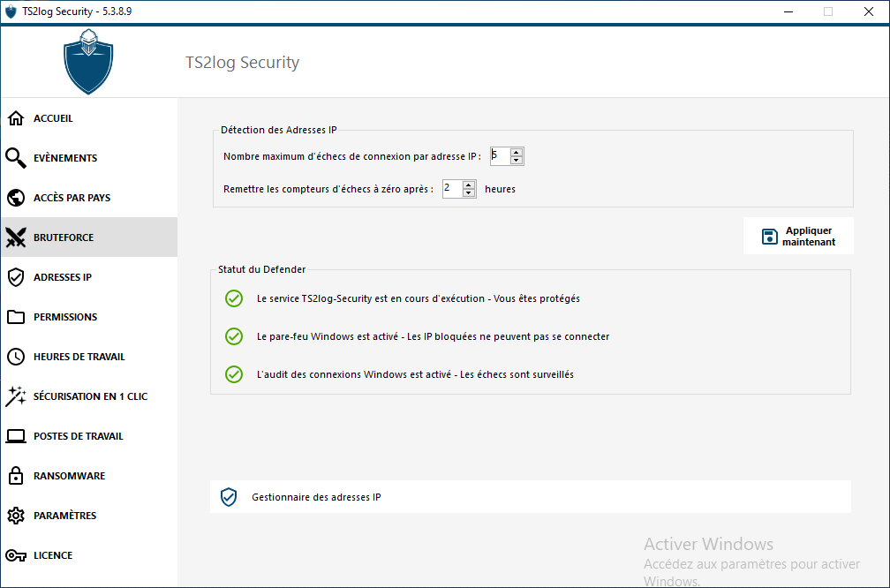Screen dimensions: 890x588
Task: Click 'Remettre les compteurs d'échecs à zéro' label
Action: pos(328,189)
